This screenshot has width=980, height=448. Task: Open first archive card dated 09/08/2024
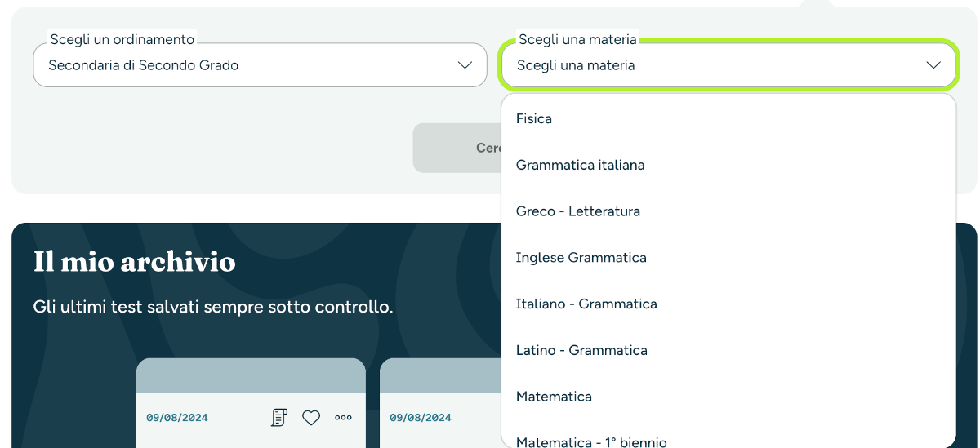tap(251, 403)
